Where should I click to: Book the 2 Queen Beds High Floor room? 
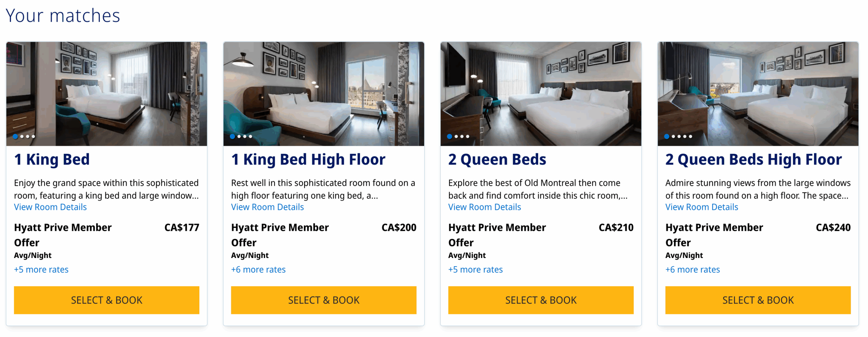(757, 300)
